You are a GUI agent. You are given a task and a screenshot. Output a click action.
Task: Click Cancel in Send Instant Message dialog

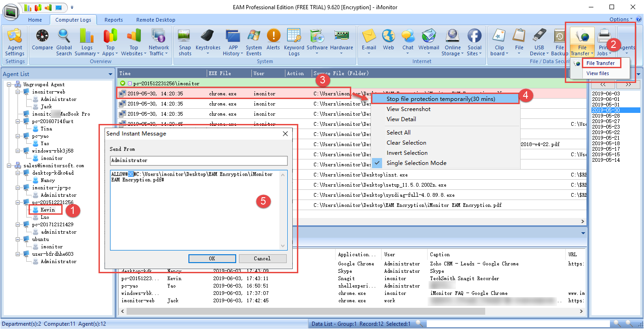coord(262,258)
